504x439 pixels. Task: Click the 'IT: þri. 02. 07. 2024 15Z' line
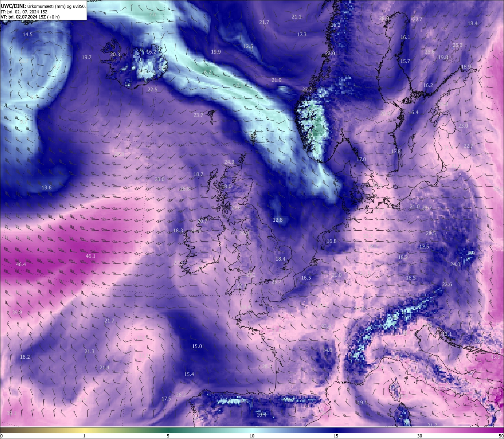[24, 12]
